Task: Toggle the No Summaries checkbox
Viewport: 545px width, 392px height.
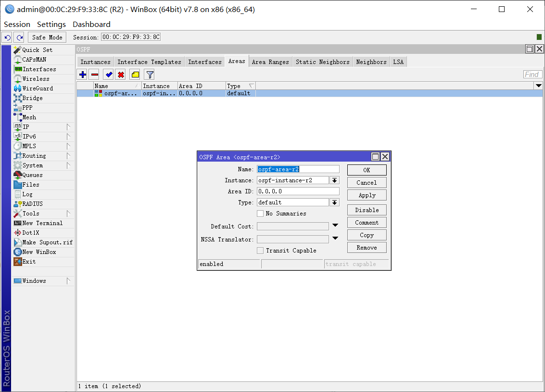Action: pos(260,214)
